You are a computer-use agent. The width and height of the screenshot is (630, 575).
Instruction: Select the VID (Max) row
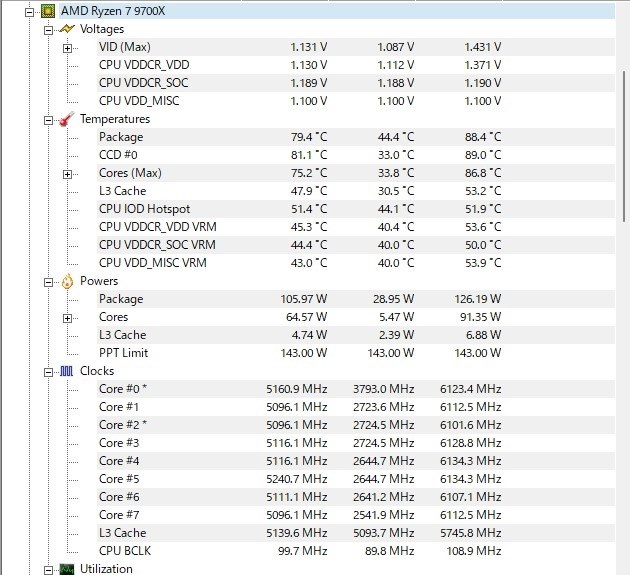(356, 47)
